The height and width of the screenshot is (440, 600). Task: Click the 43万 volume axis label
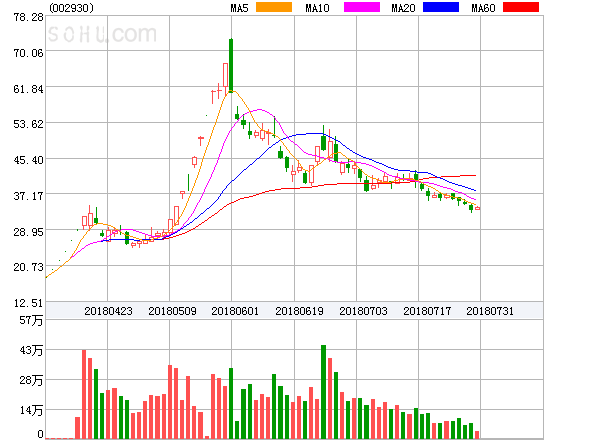pyautogui.click(x=31, y=350)
